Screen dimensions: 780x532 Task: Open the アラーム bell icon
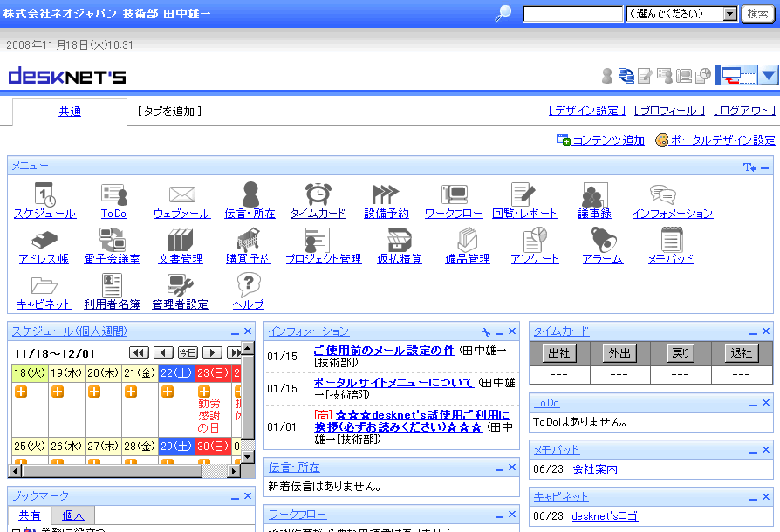pos(603,240)
